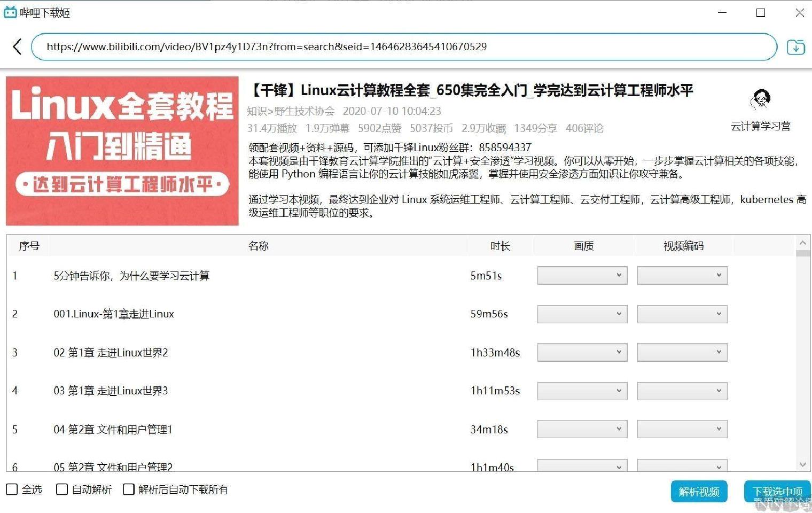This screenshot has width=812, height=513.
Task: Close the 哔哩下载姬 window
Action: coord(800,12)
